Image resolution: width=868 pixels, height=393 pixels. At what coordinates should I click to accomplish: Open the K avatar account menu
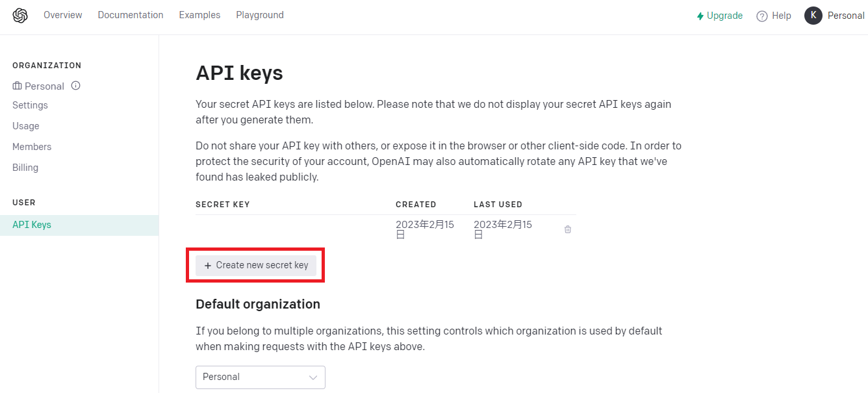click(813, 15)
